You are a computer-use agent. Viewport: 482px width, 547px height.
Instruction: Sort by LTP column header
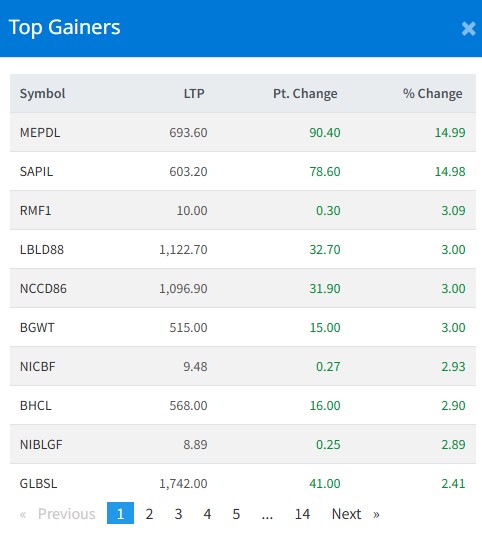pyautogui.click(x=194, y=93)
